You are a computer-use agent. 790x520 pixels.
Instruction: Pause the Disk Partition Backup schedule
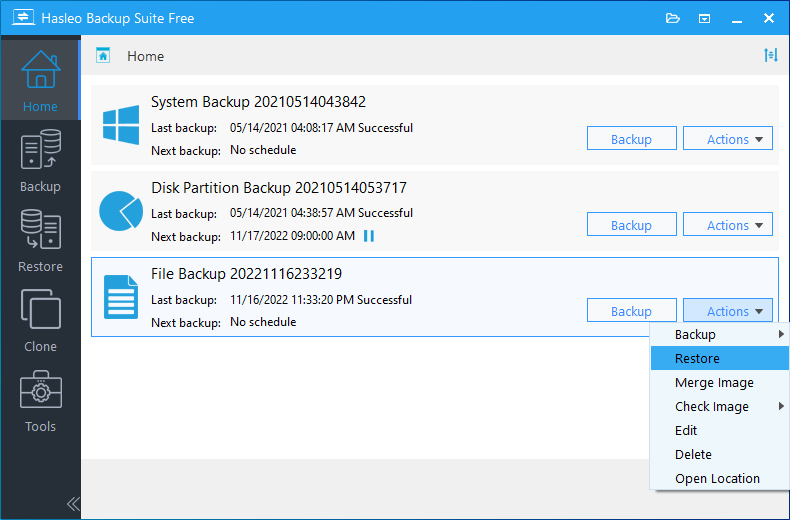coord(369,236)
